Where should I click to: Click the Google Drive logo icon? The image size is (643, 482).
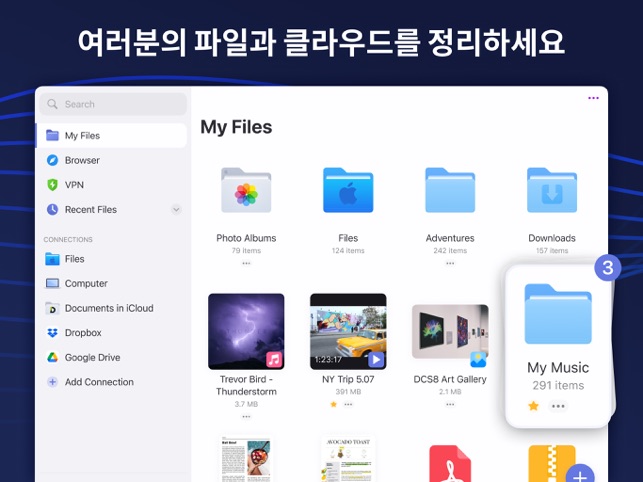[52, 357]
